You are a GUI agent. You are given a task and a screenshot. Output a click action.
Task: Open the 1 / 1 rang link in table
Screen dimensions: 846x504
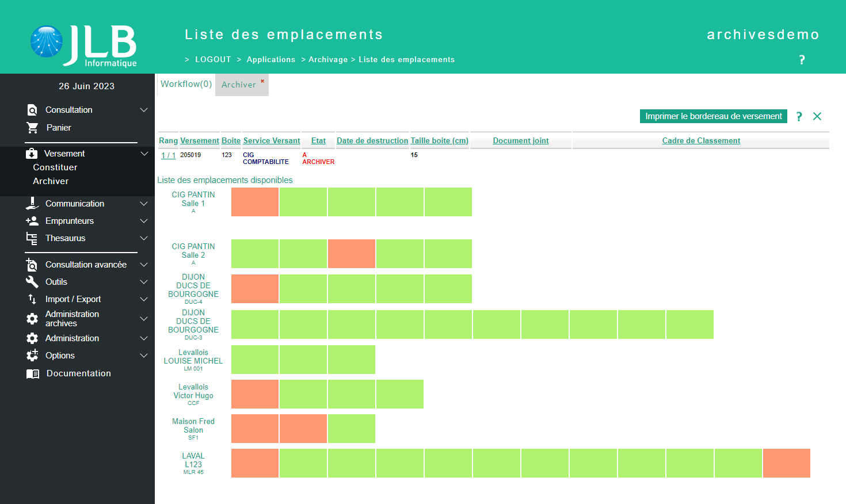click(168, 155)
